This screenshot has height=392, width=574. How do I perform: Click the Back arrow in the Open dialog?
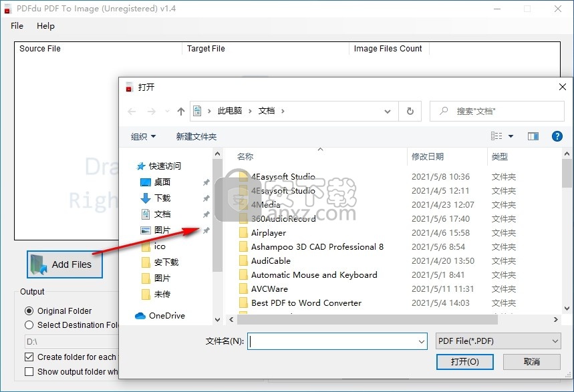132,112
